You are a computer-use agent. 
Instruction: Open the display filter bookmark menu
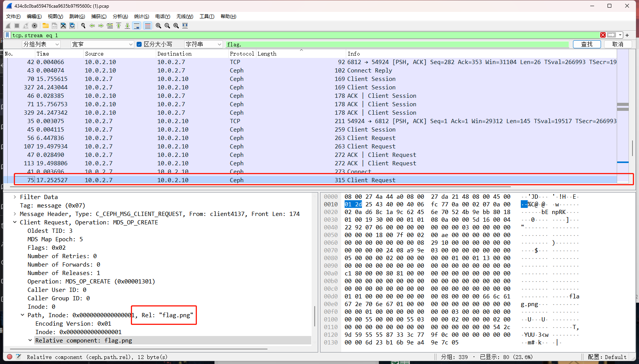[x=7, y=35]
